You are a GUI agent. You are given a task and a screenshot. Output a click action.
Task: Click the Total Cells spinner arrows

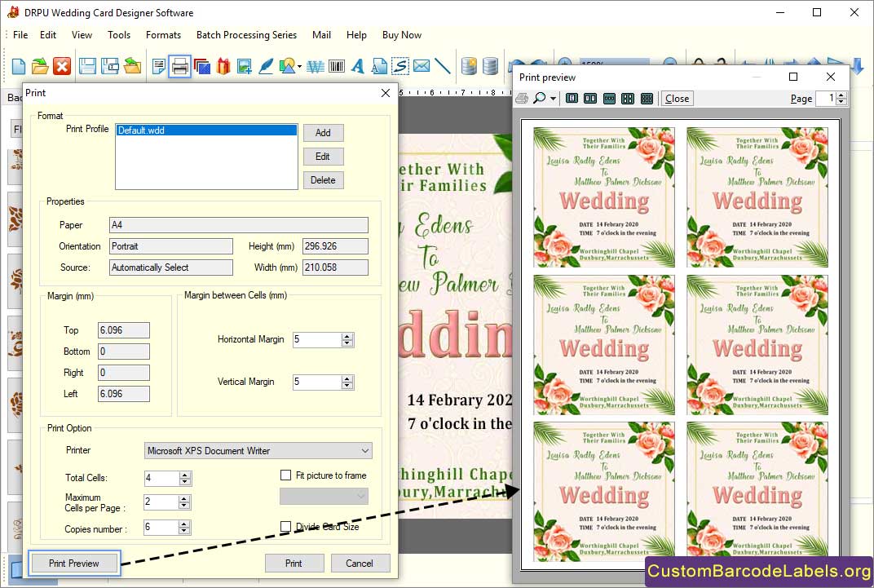click(x=185, y=478)
